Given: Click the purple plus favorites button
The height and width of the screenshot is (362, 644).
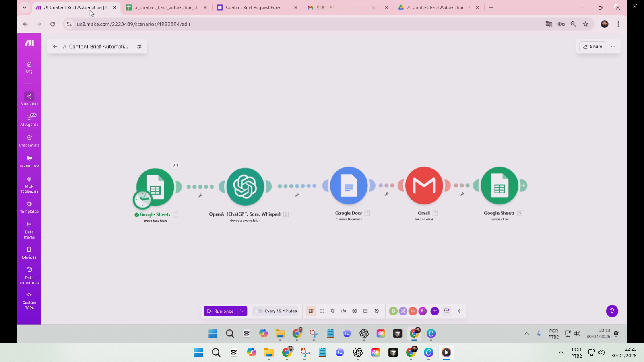Looking at the screenshot, I should 435,311.
